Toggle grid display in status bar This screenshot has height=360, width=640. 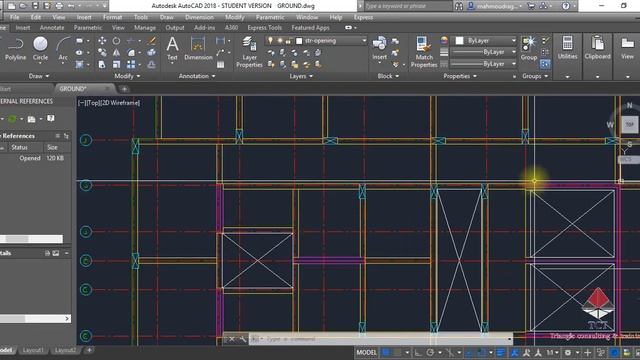386,352
